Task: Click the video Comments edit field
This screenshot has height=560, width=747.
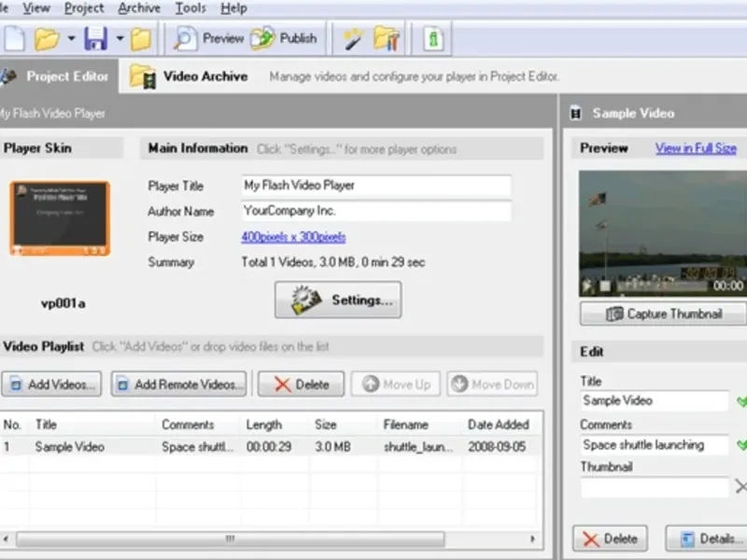Action: (655, 445)
